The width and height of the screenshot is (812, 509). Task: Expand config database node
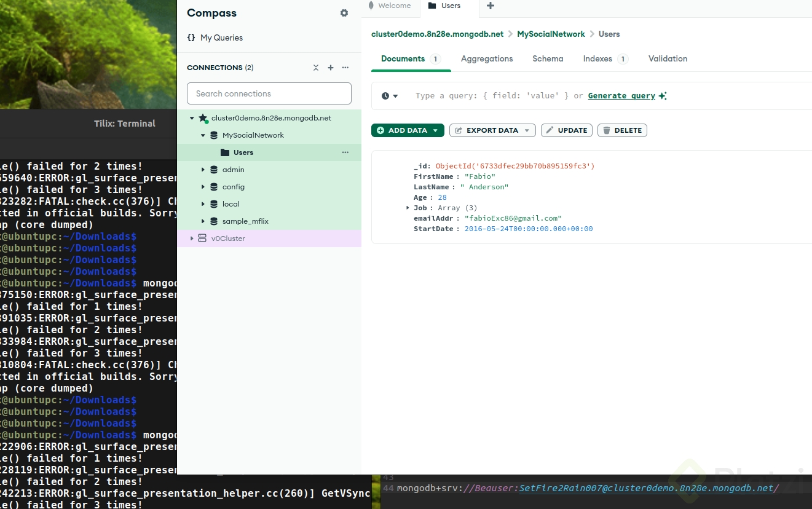coord(203,187)
